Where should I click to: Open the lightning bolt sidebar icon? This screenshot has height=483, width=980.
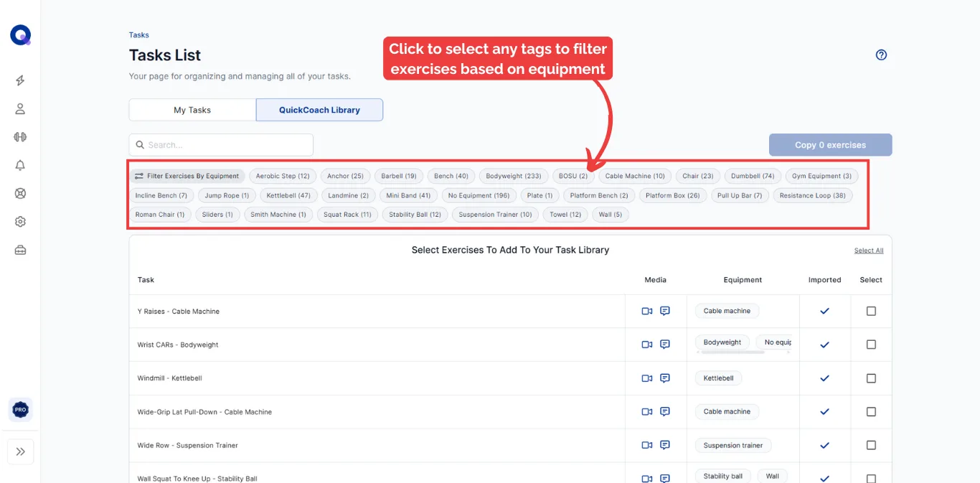[20, 80]
